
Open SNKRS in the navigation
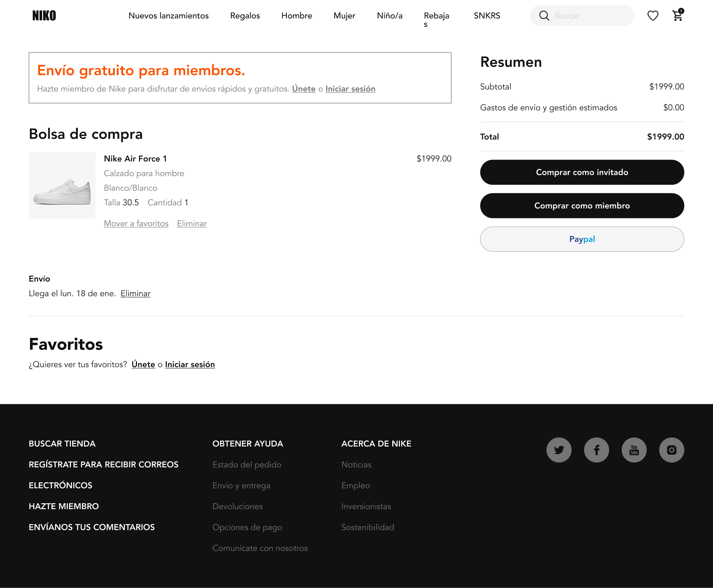(x=487, y=16)
